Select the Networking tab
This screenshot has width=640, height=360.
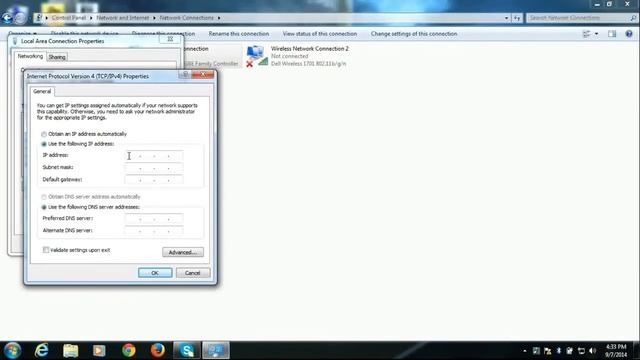30,56
